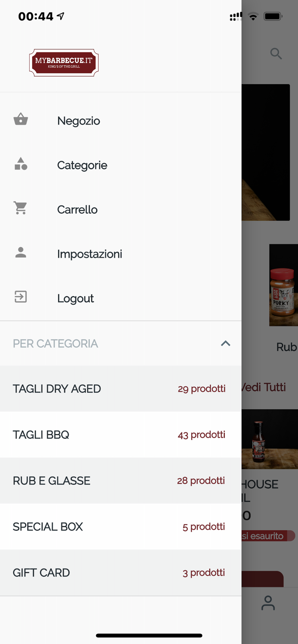Click the Porky rub product thumbnail
The width and height of the screenshot is (298, 644).
click(284, 286)
